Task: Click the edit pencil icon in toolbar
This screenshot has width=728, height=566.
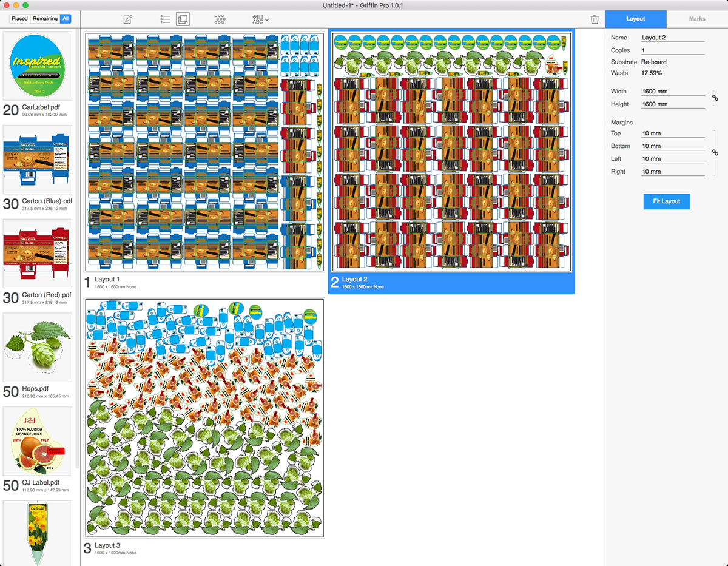Action: 127,19
